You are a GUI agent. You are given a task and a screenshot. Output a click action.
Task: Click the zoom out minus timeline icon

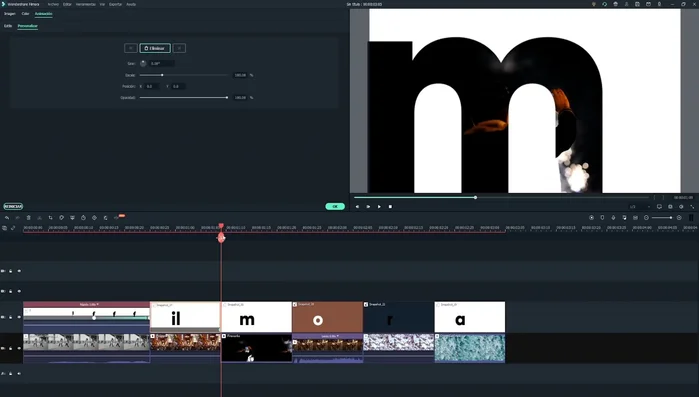click(646, 218)
